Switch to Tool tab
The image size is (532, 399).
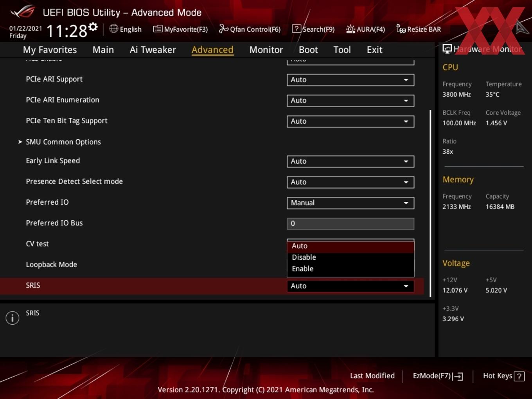342,50
